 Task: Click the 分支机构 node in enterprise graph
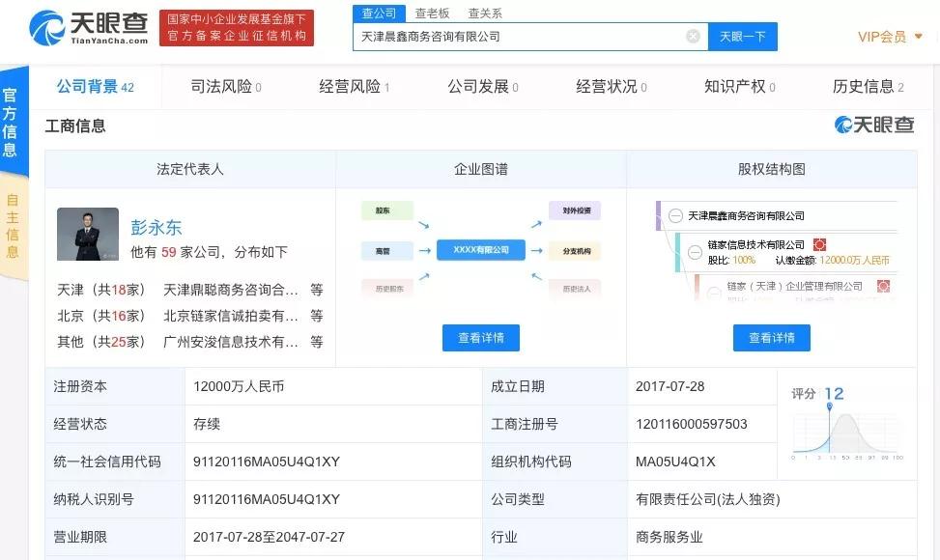(x=575, y=251)
